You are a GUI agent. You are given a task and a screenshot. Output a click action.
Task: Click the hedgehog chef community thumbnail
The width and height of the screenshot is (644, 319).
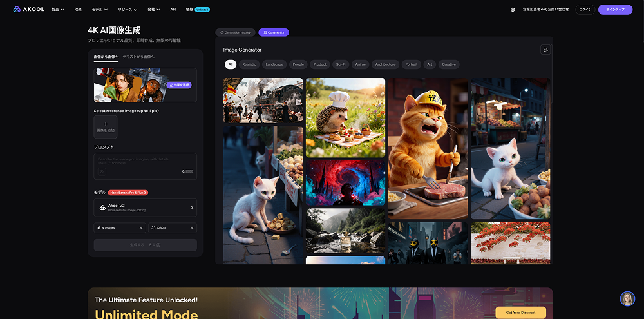click(345, 117)
